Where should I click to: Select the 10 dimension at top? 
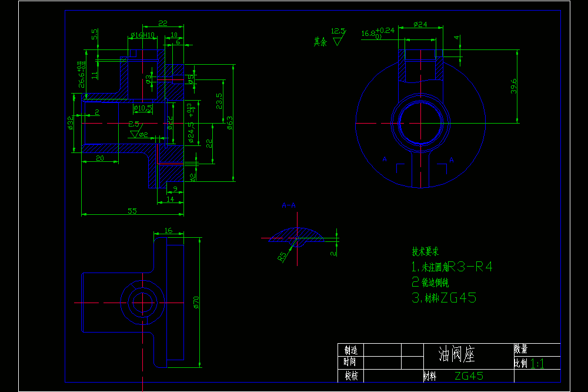click(174, 35)
